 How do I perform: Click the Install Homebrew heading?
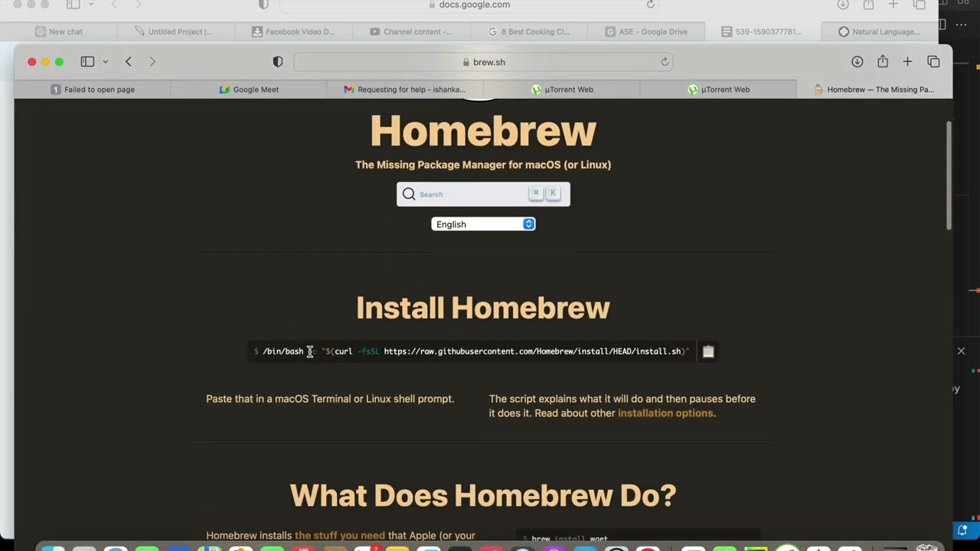483,308
